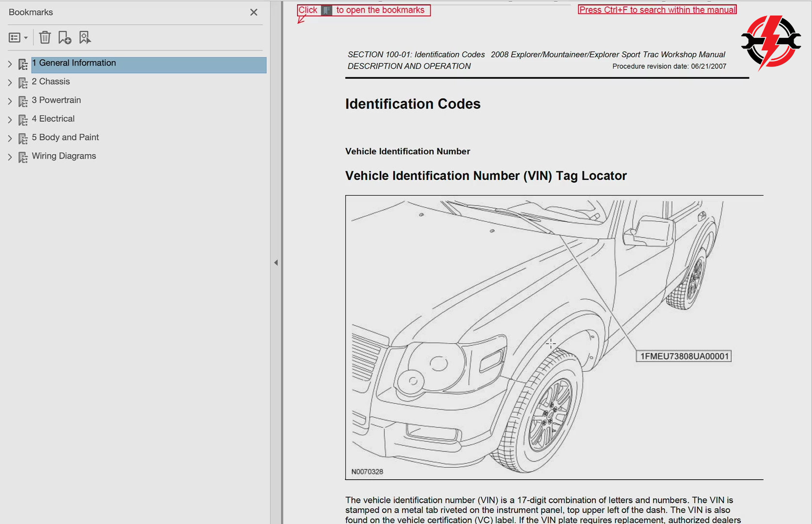Click the VIN Tag Locator heading

click(x=486, y=176)
